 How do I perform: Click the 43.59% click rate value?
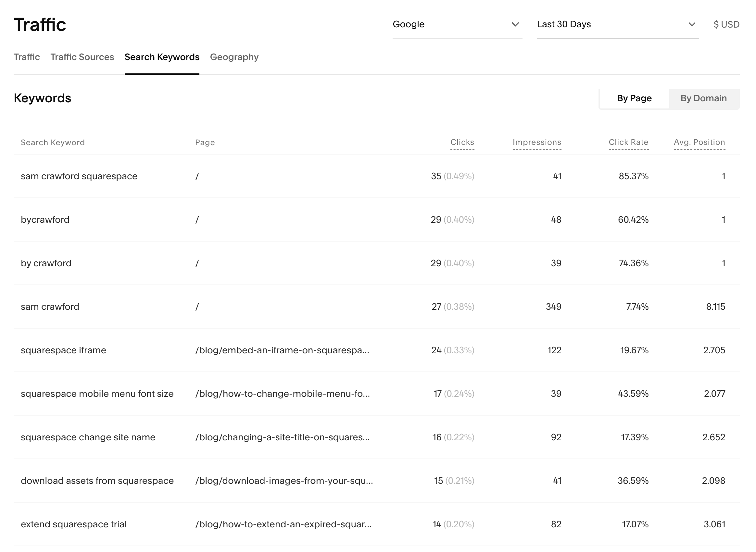click(633, 394)
